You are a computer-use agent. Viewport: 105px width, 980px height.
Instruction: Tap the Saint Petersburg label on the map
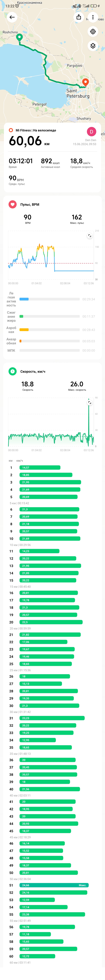(78, 94)
